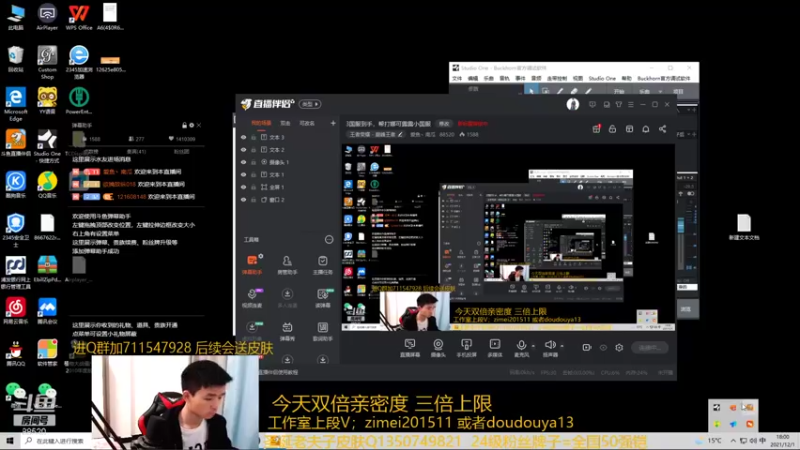Open the 乐曲 dropdown arrow in Studio One toolbar
Viewport: 800px width, 450px height.
660,92
